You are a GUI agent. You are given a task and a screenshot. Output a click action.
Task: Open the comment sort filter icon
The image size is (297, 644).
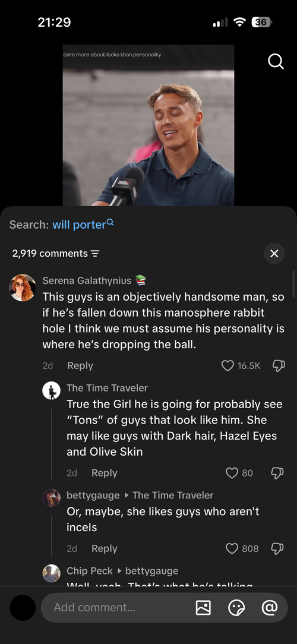(95, 254)
